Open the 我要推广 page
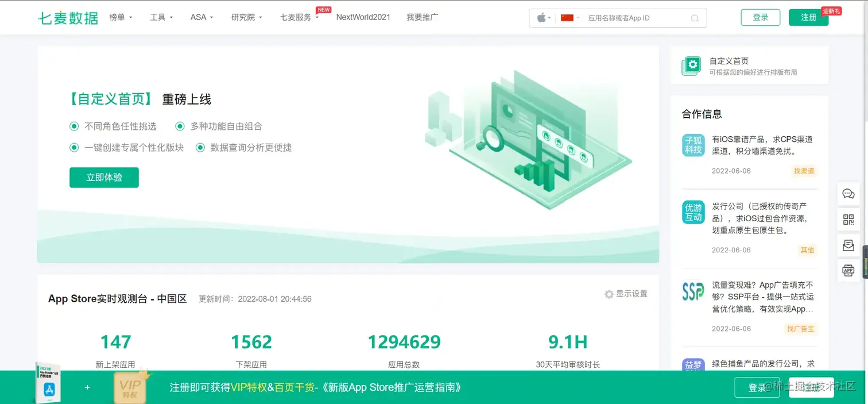 [422, 17]
